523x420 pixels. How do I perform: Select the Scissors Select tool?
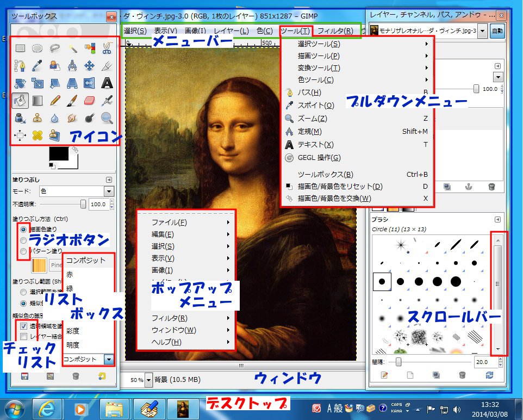pyautogui.click(x=107, y=48)
